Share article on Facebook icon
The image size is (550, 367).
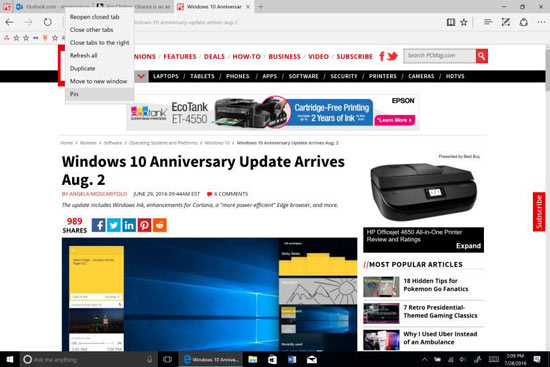click(99, 225)
